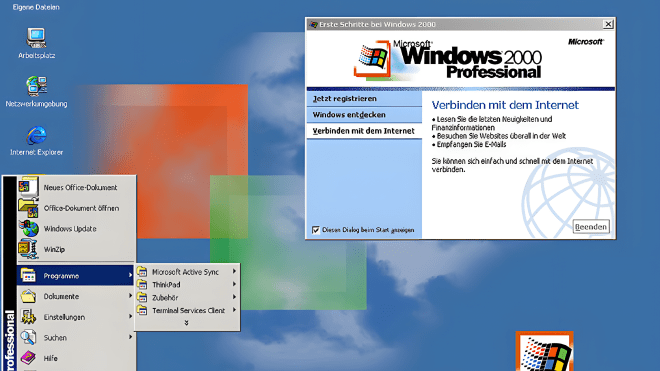The height and width of the screenshot is (371, 660).
Task: Click the Windows flag icon at the bottom right
Action: [544, 351]
